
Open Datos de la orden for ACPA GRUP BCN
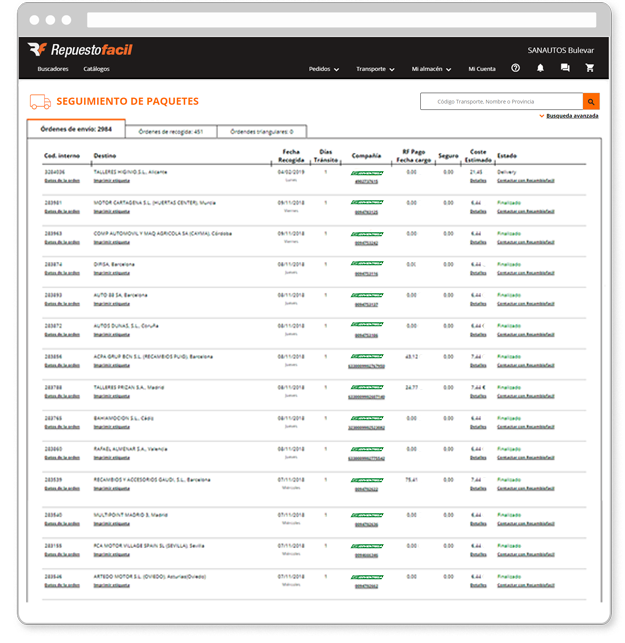(x=62, y=365)
